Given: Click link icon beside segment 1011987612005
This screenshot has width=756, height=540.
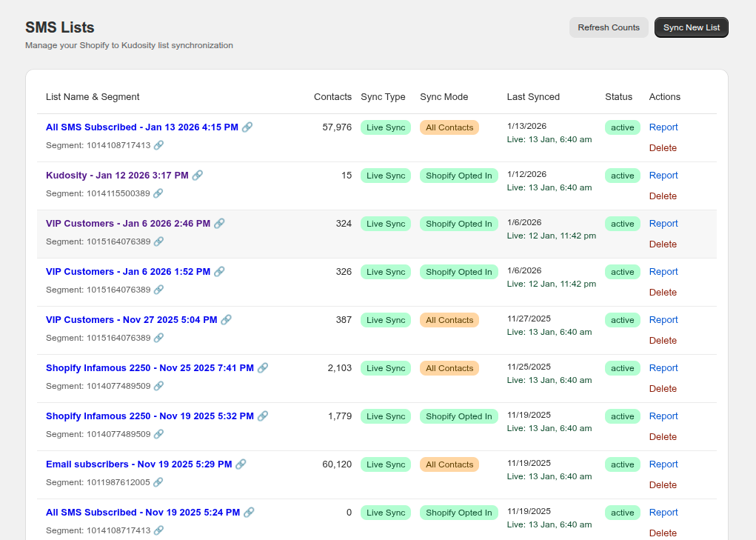Looking at the screenshot, I should (158, 482).
